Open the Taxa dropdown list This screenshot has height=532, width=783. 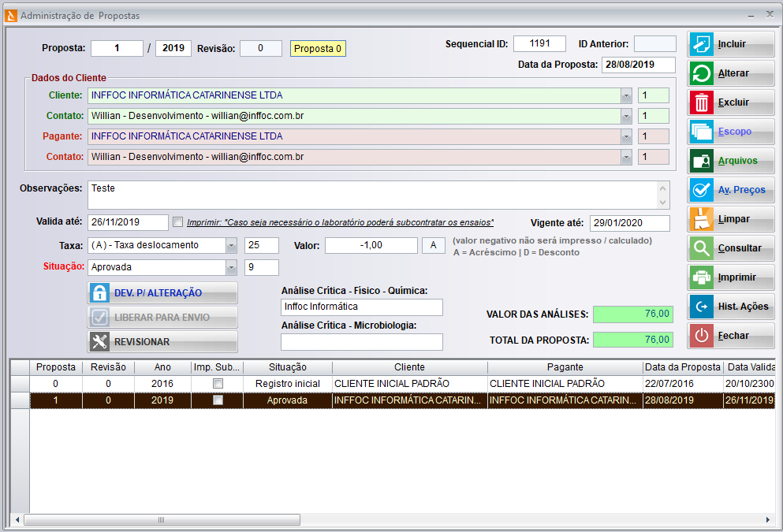click(x=231, y=246)
